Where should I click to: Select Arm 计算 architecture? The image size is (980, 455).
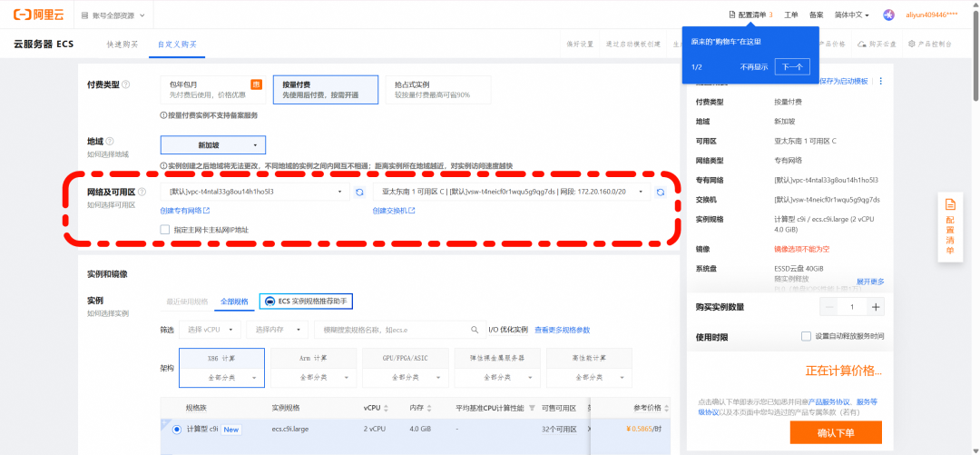point(314,359)
